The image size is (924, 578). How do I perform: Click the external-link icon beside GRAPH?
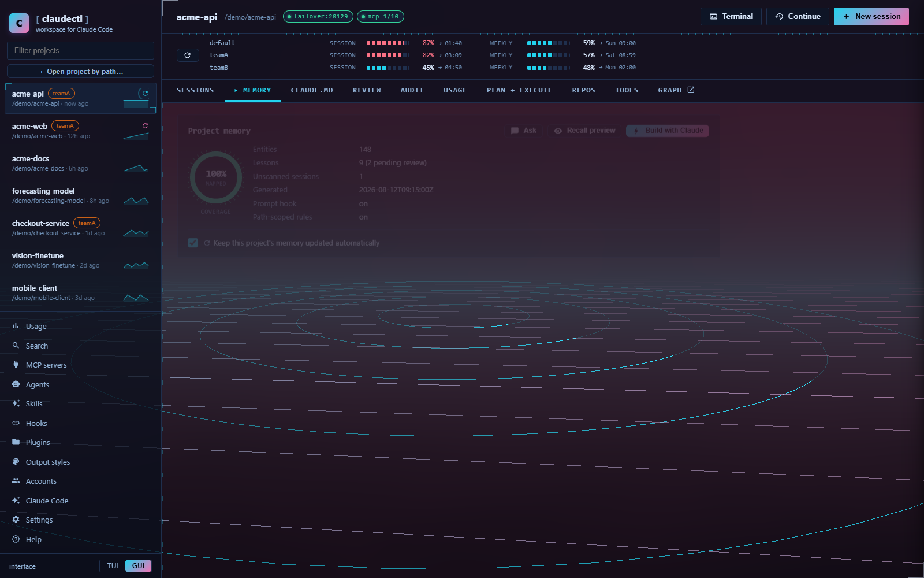point(691,90)
